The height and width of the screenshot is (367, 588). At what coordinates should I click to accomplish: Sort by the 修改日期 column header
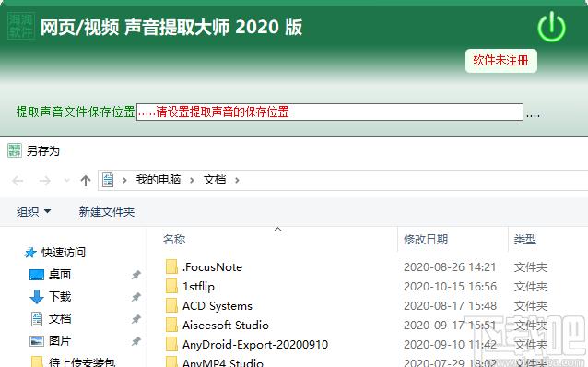click(x=426, y=240)
